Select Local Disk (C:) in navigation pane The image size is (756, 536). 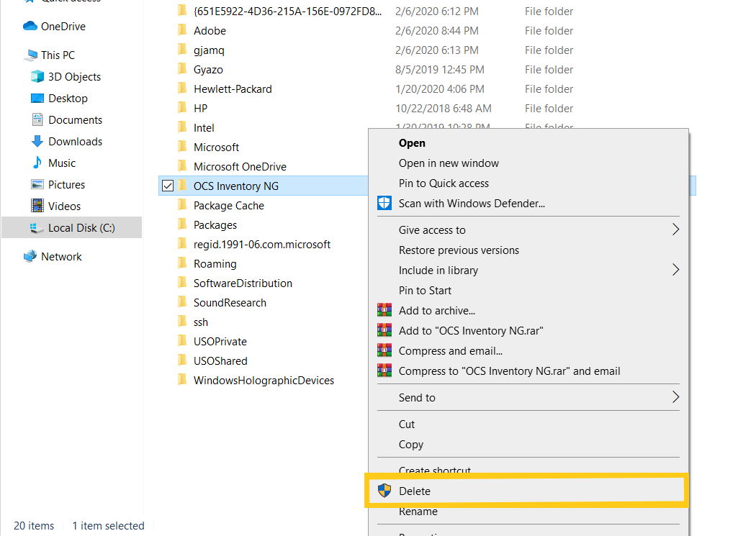(x=72, y=228)
